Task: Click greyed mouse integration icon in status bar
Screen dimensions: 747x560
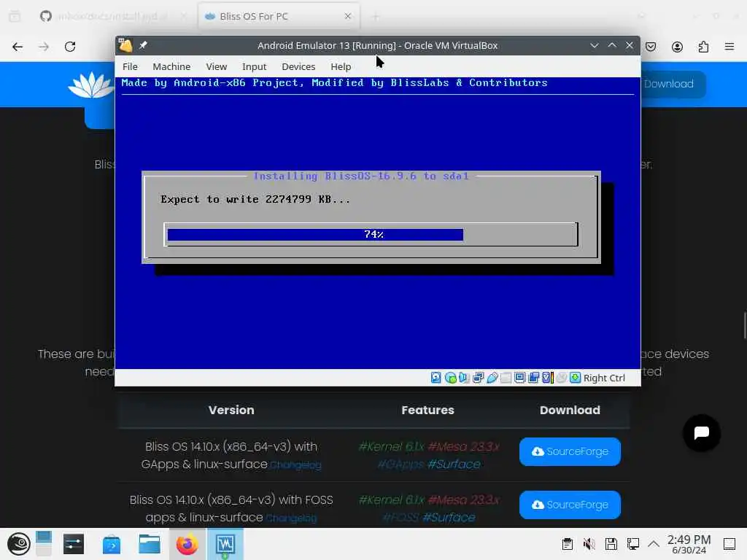Action: (562, 378)
